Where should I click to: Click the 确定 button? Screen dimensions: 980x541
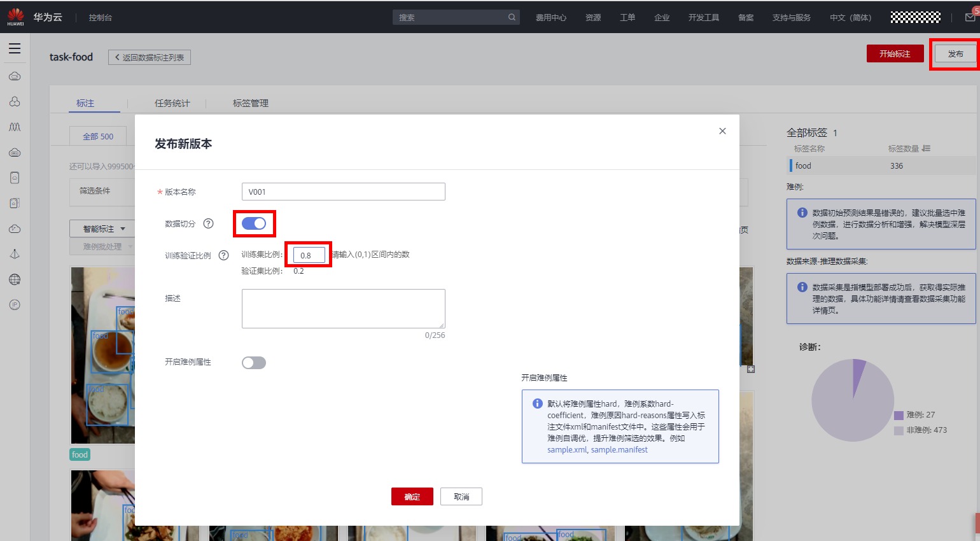tap(412, 496)
